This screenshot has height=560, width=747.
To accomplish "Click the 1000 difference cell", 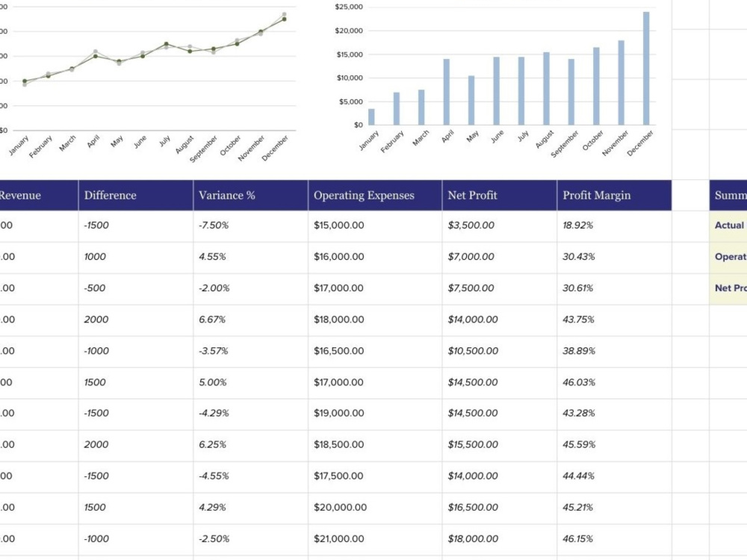I will 136,257.
